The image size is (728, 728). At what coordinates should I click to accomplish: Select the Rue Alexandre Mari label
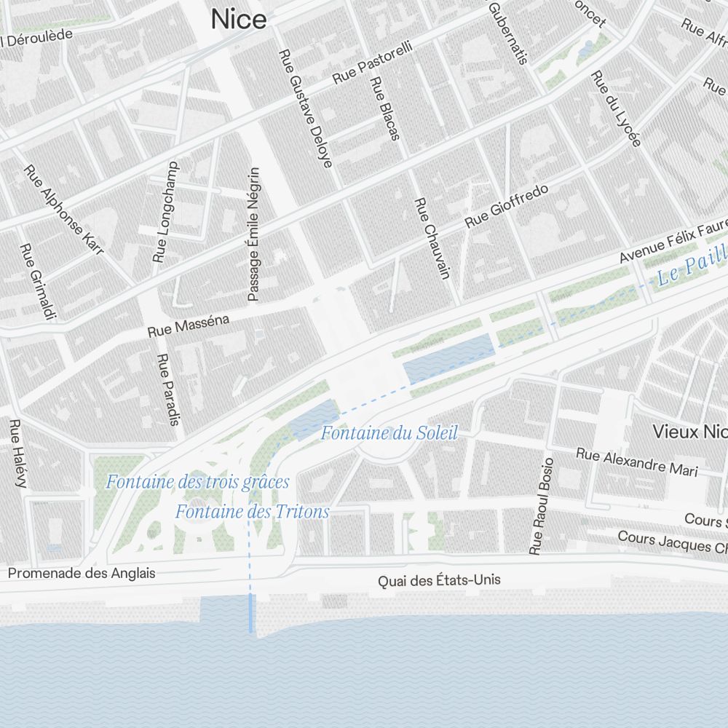pyautogui.click(x=637, y=462)
